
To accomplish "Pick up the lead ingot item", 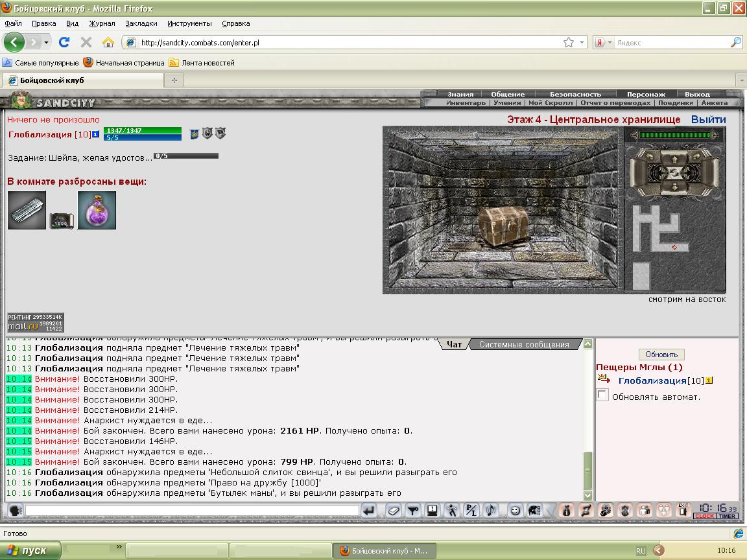I will coord(27,210).
